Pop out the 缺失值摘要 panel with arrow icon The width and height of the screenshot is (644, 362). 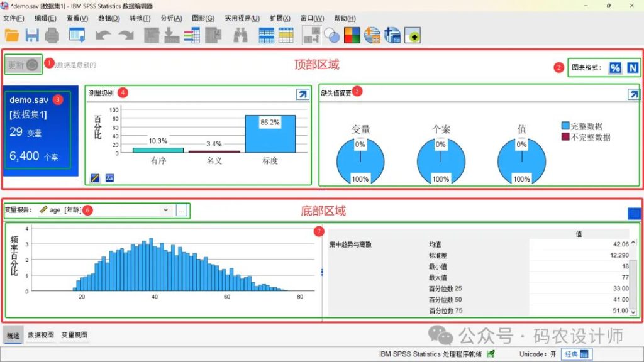point(634,94)
